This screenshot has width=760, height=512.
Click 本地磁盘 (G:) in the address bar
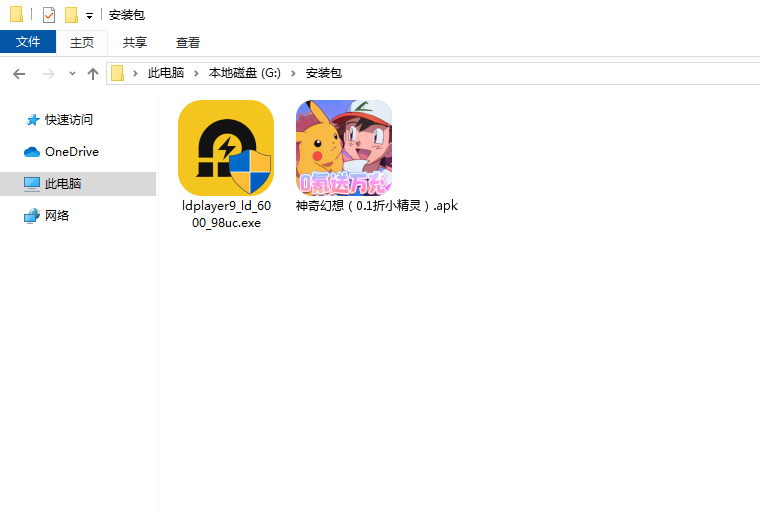(x=245, y=73)
